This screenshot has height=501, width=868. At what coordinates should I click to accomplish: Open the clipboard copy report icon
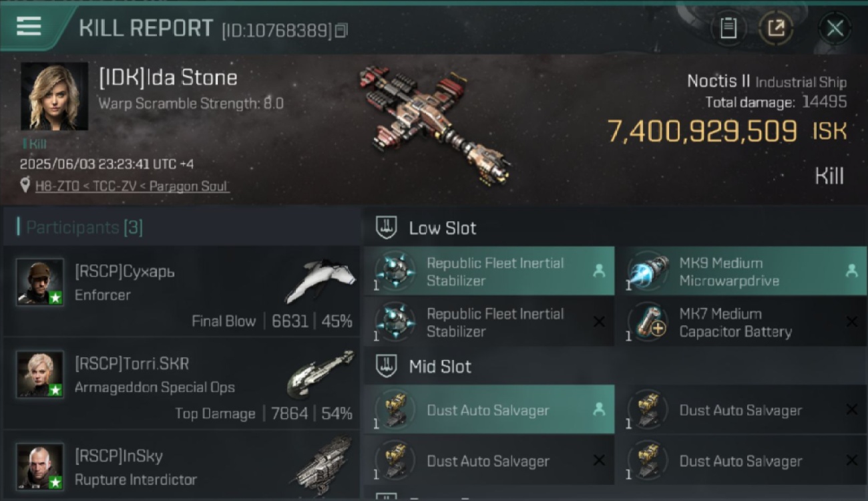point(728,28)
